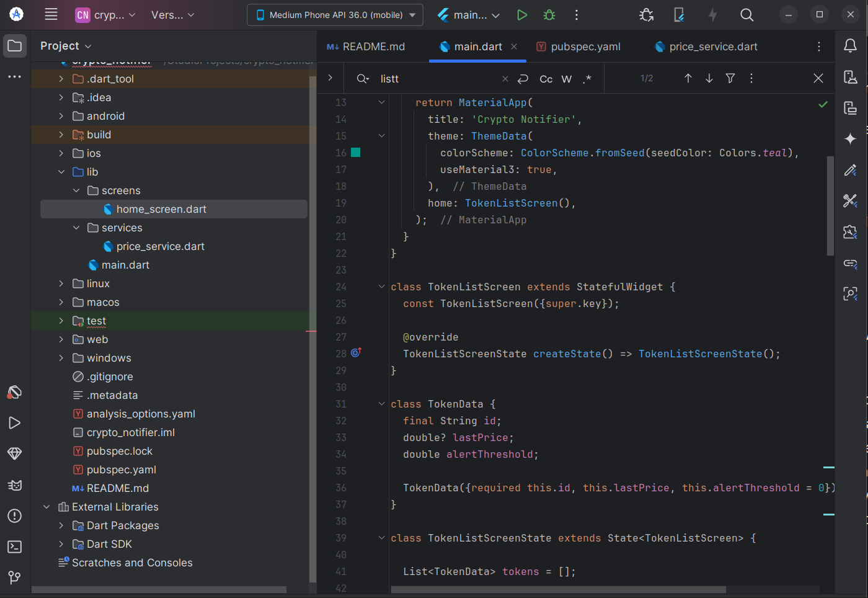Open more run actions menu

click(x=577, y=15)
